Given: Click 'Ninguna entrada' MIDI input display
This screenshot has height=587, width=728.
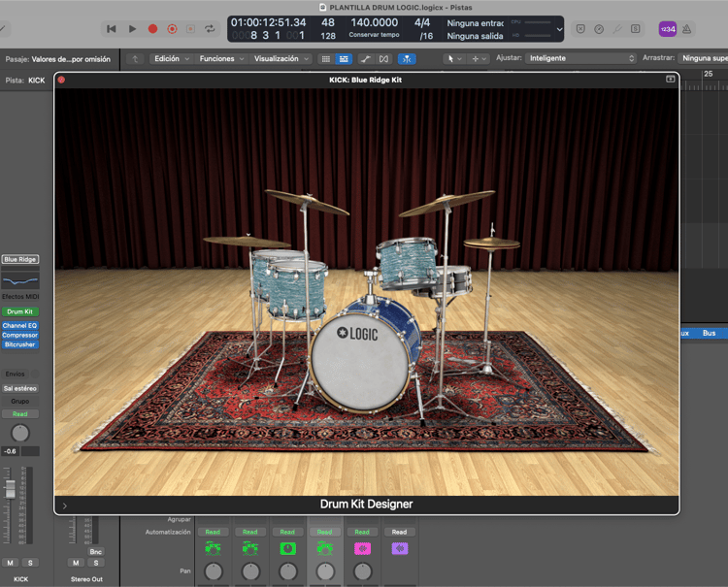Looking at the screenshot, I should [475, 23].
